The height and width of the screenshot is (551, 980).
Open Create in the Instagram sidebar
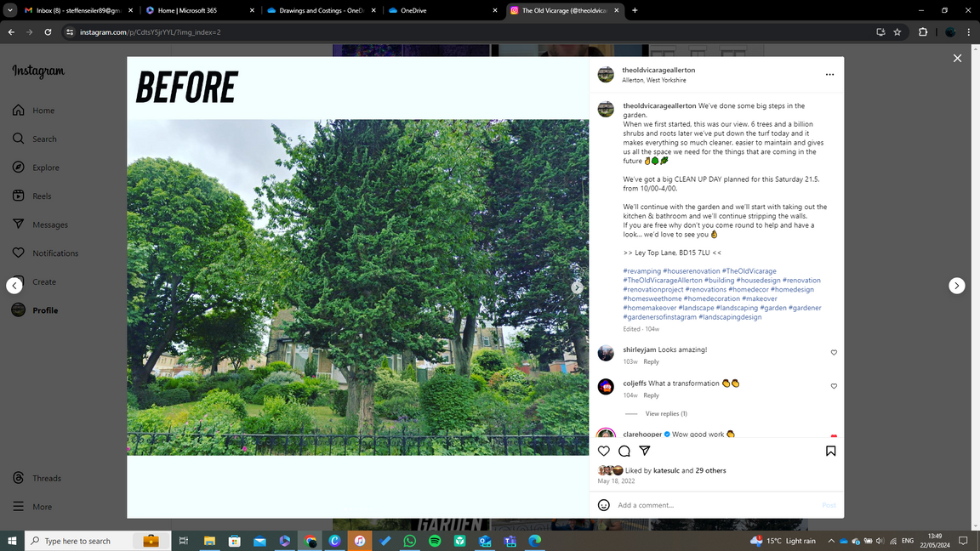point(34,281)
